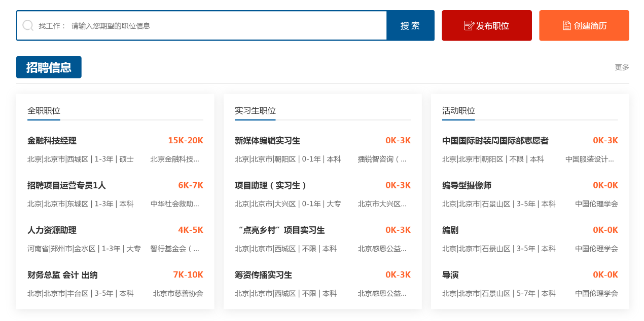Click the 搜索 button
Image resolution: width=644 pixels, height=321 pixels.
point(410,25)
